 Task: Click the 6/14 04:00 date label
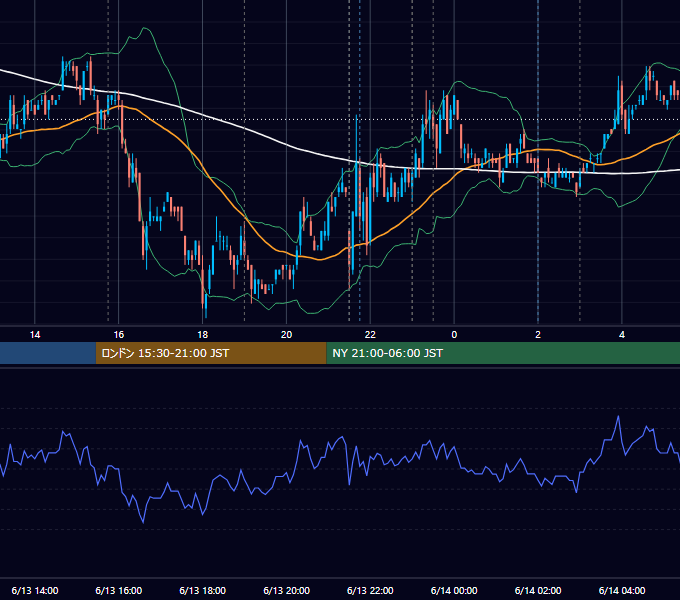[x=622, y=590]
